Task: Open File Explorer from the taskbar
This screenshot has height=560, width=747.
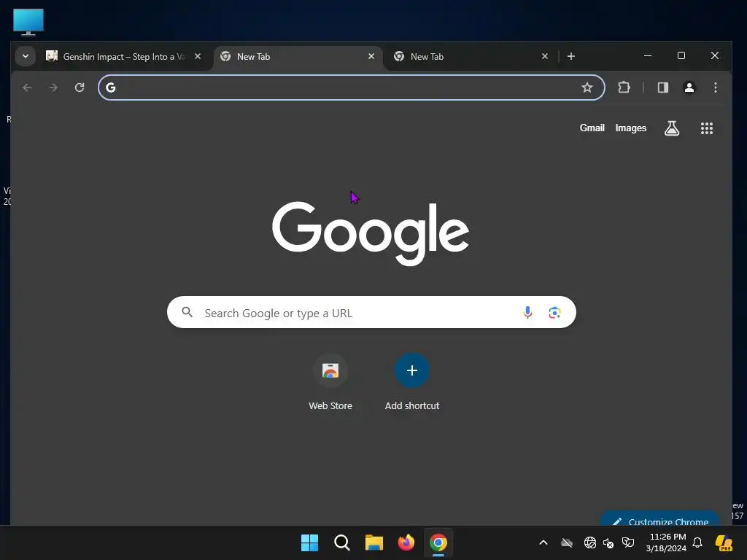Action: (374, 542)
